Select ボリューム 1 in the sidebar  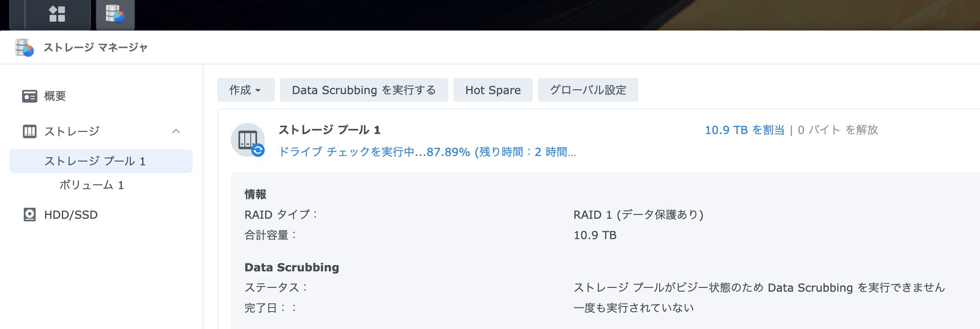(92, 185)
